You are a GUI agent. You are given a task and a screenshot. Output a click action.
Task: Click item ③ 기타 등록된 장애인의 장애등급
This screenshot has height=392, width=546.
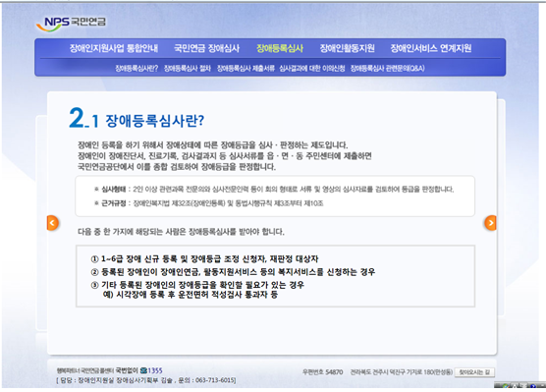197,285
